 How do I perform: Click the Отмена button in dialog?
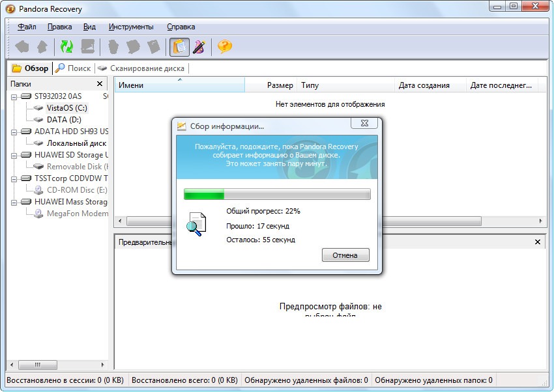point(345,255)
